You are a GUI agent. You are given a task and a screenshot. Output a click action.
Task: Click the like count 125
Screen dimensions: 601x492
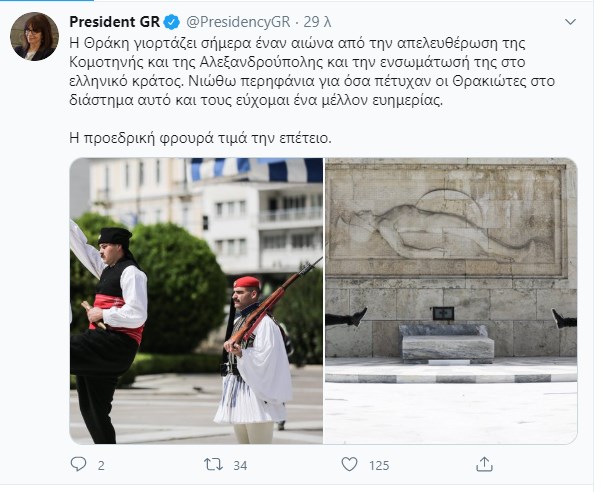tap(379, 465)
